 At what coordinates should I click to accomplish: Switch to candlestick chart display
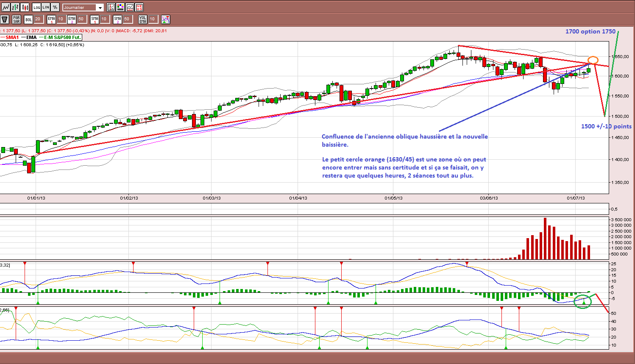pos(25,7)
